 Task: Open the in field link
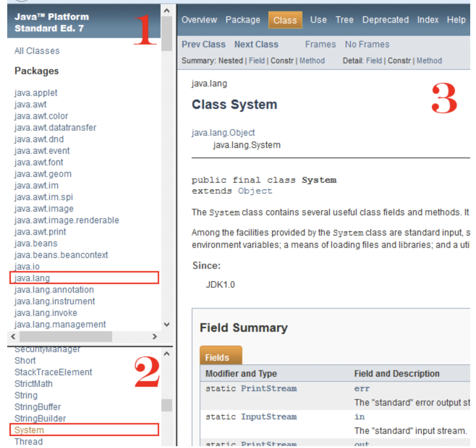click(x=360, y=417)
